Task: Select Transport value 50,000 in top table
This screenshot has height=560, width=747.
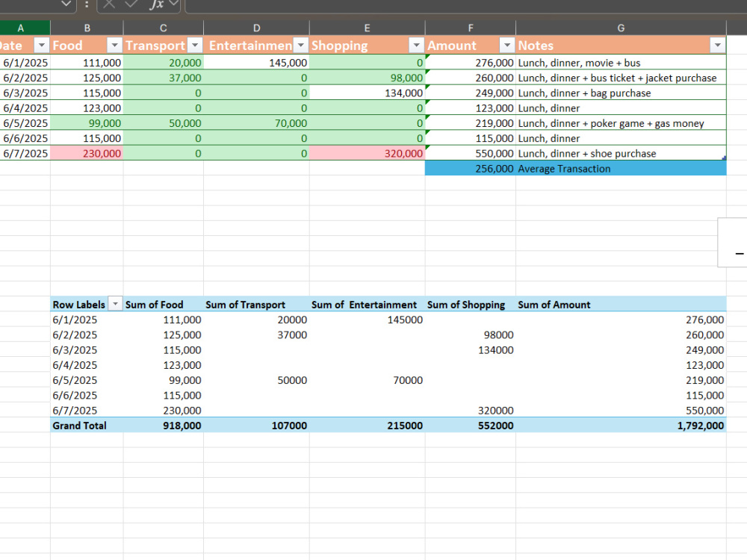Action: tap(164, 123)
